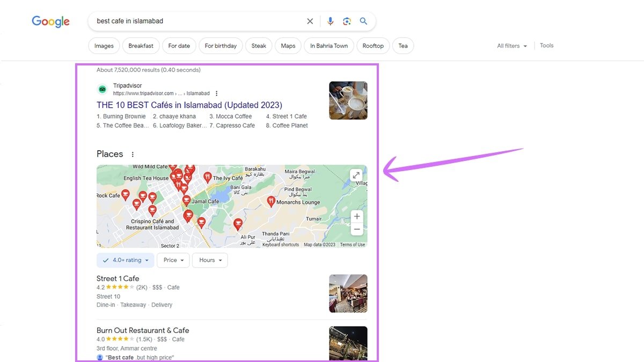Select the Images filter chip

tap(104, 46)
